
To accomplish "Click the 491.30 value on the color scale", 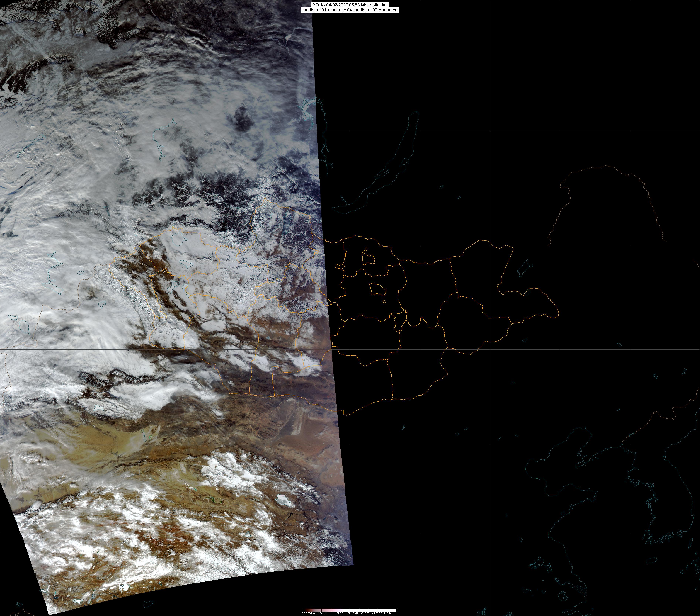I will (x=359, y=614).
